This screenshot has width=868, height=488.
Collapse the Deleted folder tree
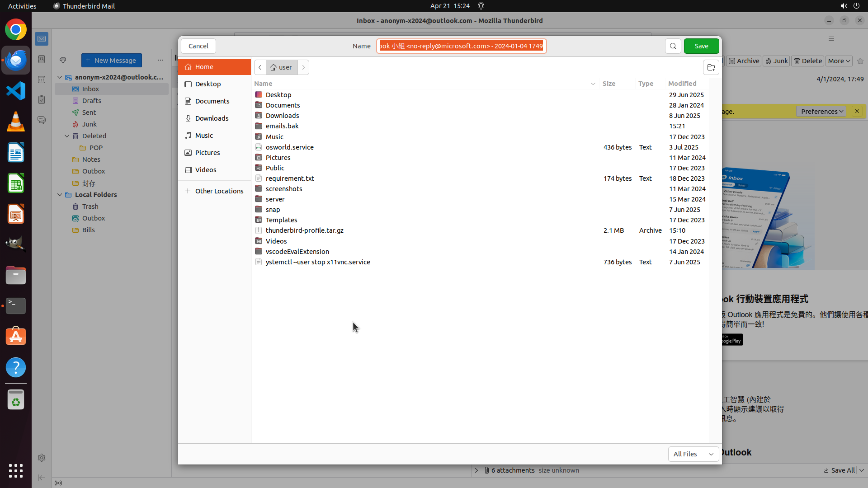click(x=67, y=136)
